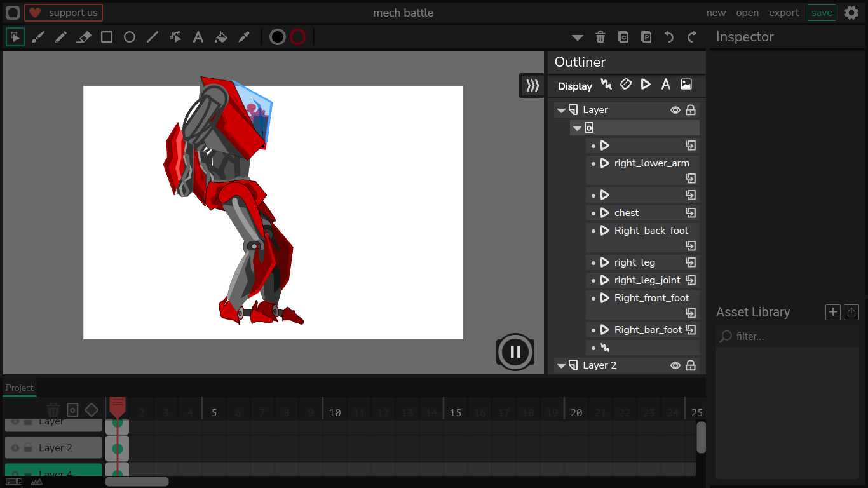Choose the Text tool
This screenshot has height=488, width=868.
pyautogui.click(x=198, y=37)
